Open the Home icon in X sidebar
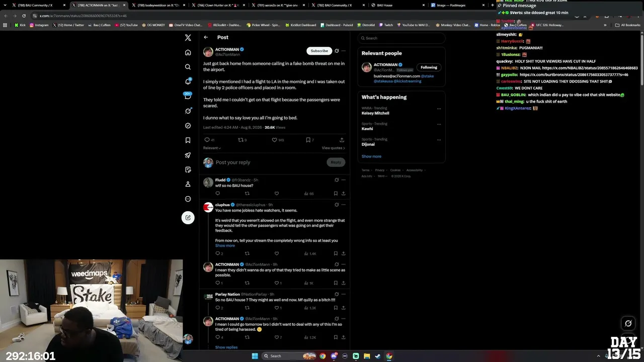Viewport: 644px width, 362px height. pyautogui.click(x=188, y=52)
